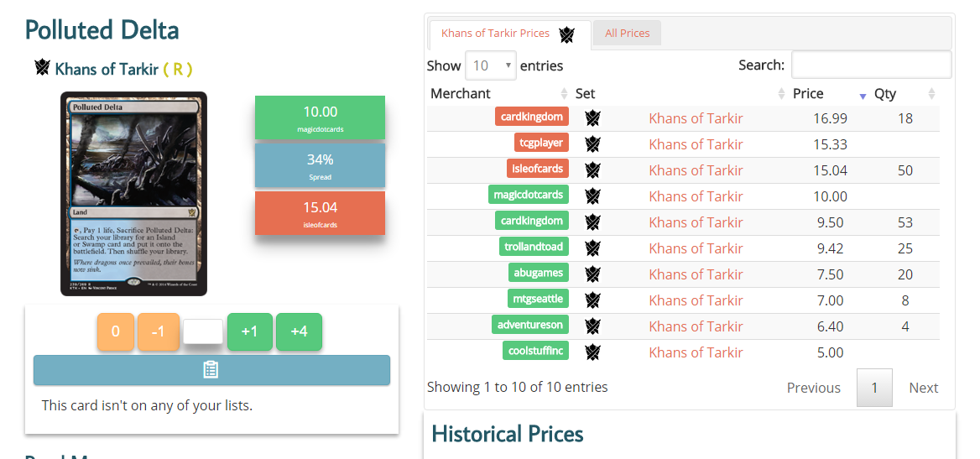Image resolution: width=980 pixels, height=459 pixels.
Task: Click the Search input field
Action: [x=871, y=65]
